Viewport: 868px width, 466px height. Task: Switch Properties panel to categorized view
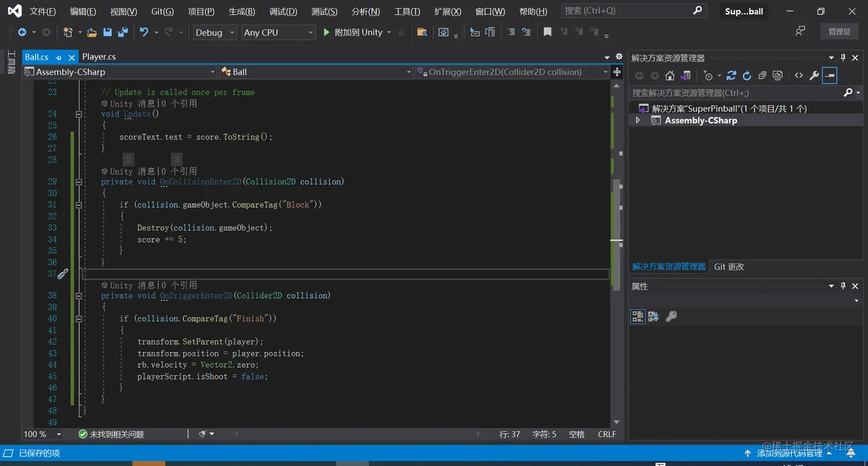[x=637, y=316]
